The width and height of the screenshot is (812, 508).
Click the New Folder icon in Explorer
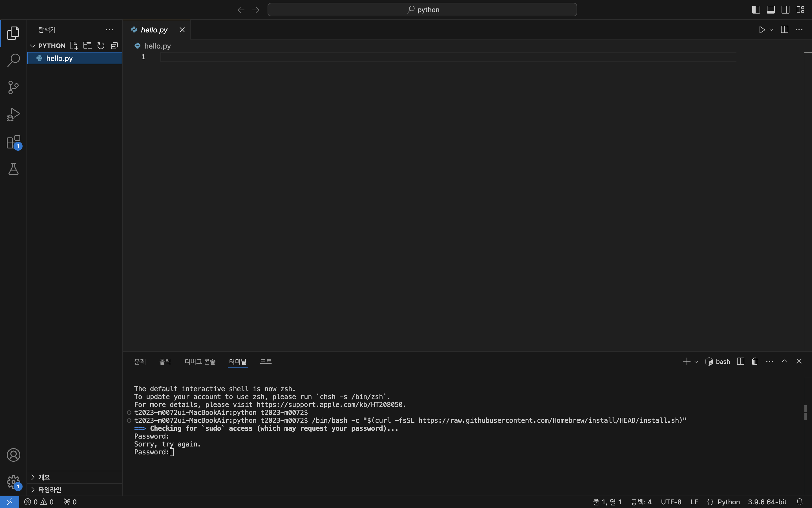[x=87, y=46]
